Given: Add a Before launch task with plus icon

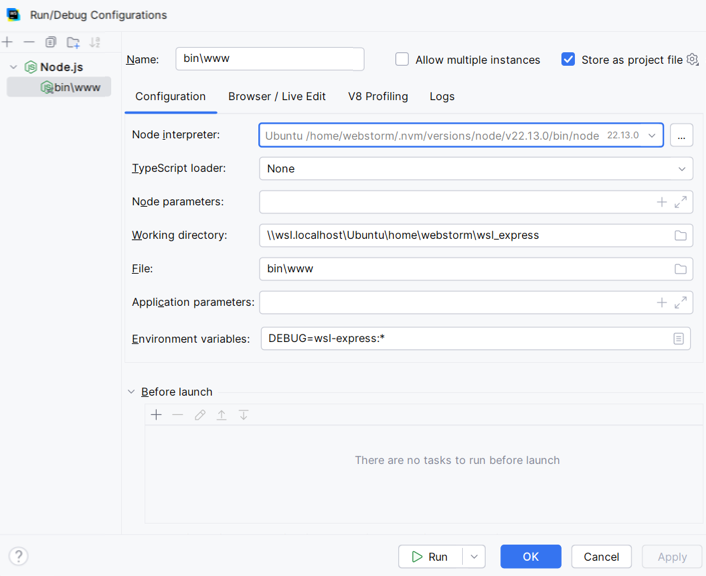Looking at the screenshot, I should (156, 415).
